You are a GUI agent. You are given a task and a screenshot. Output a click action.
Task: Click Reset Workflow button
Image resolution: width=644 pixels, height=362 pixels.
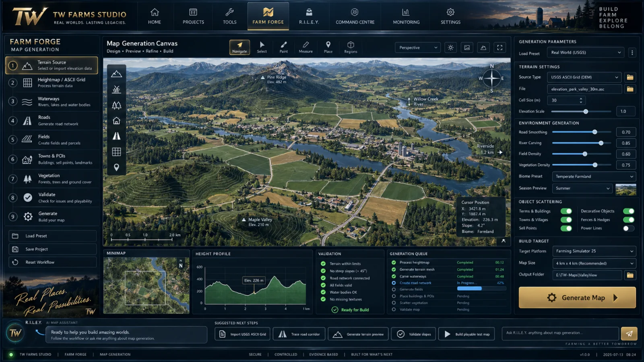coord(53,262)
